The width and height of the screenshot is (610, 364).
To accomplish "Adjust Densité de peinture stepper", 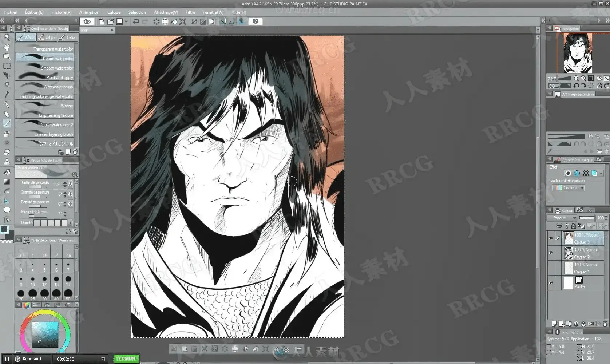I will [65, 204].
